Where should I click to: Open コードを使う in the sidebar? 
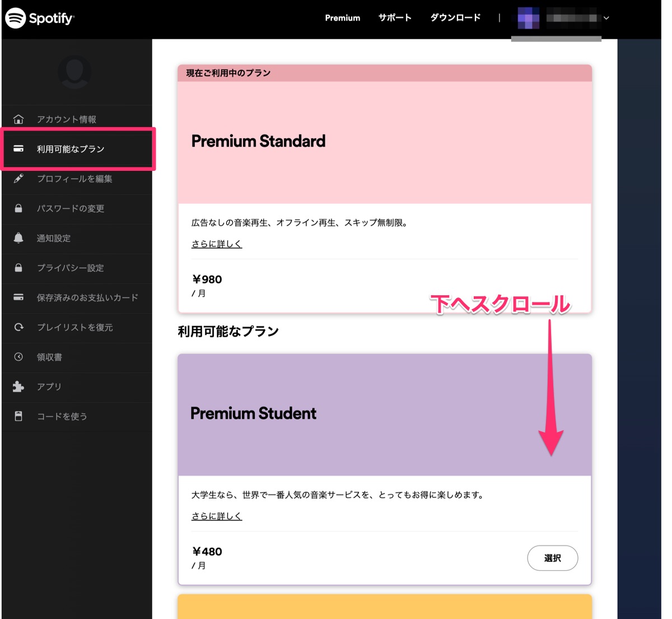pyautogui.click(x=62, y=416)
